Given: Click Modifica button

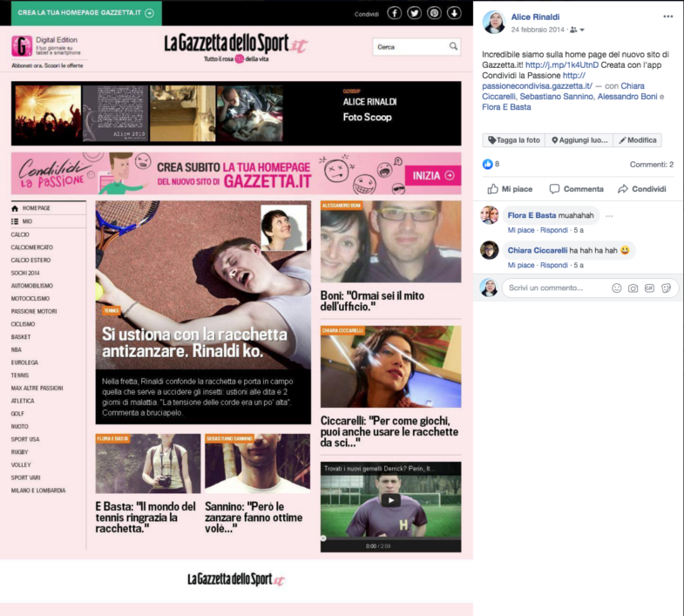Looking at the screenshot, I should pos(637,140).
